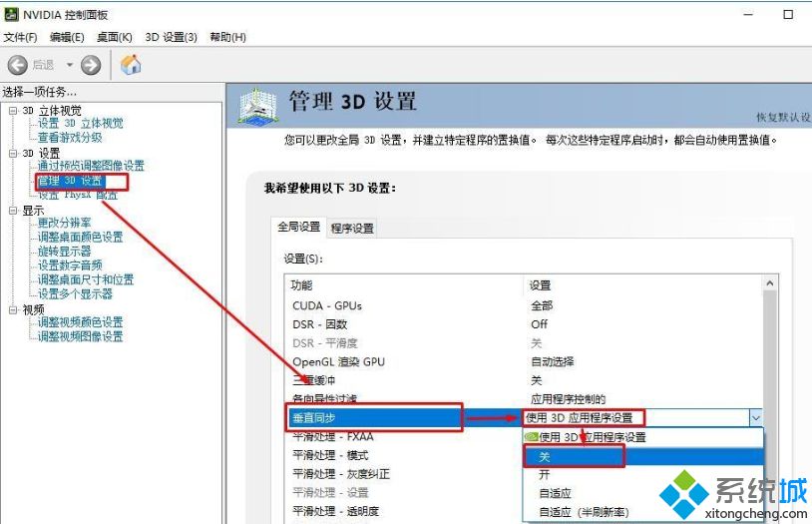Select the 平滑处理 - 透明度 row
The image size is (812, 524).
(404, 512)
